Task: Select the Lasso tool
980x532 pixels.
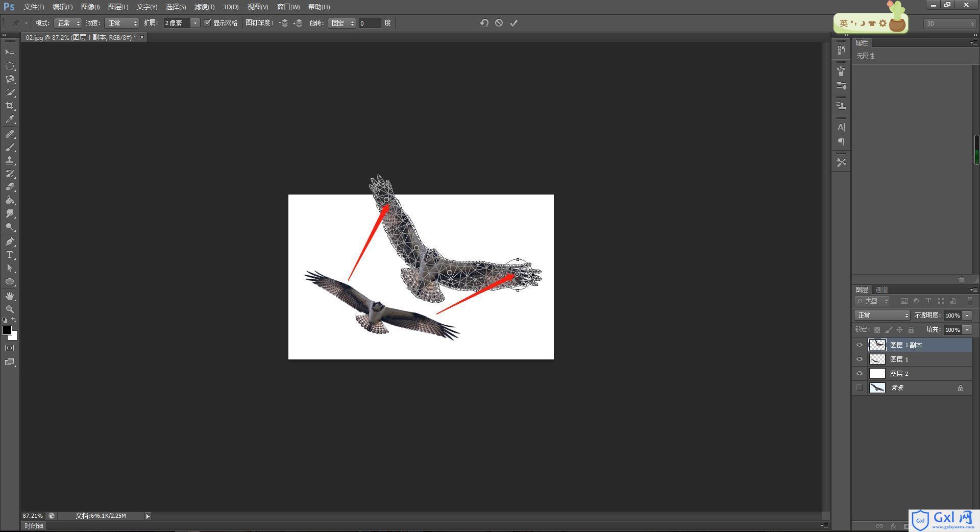Action: [x=10, y=79]
